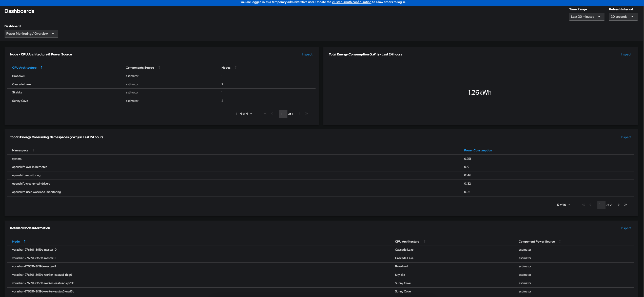Jump to last page of namespaces
The height and width of the screenshot is (297, 644).
pos(626,205)
